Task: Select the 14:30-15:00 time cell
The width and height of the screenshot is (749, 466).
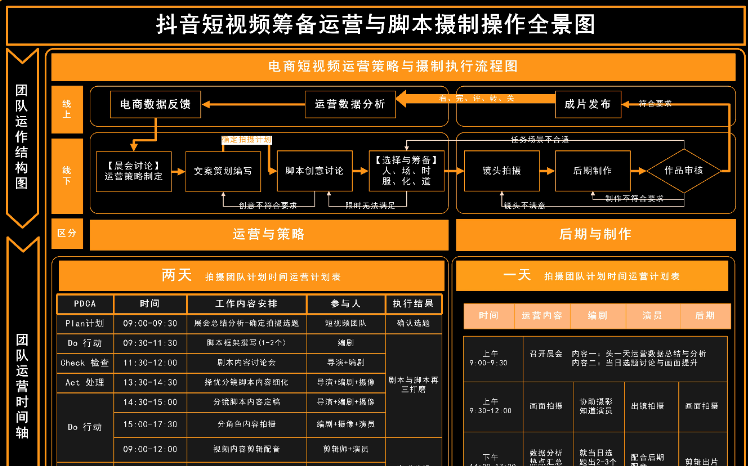Action: (x=150, y=402)
